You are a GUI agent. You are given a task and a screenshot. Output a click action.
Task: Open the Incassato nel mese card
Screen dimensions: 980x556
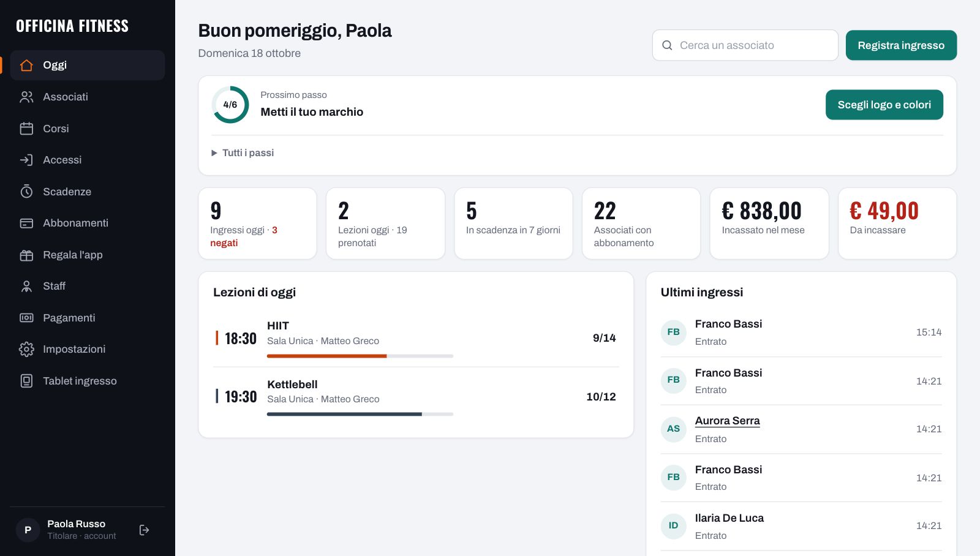coord(769,224)
